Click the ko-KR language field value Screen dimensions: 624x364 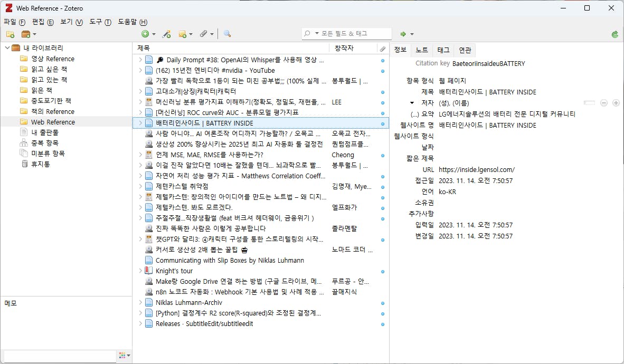click(x=447, y=191)
